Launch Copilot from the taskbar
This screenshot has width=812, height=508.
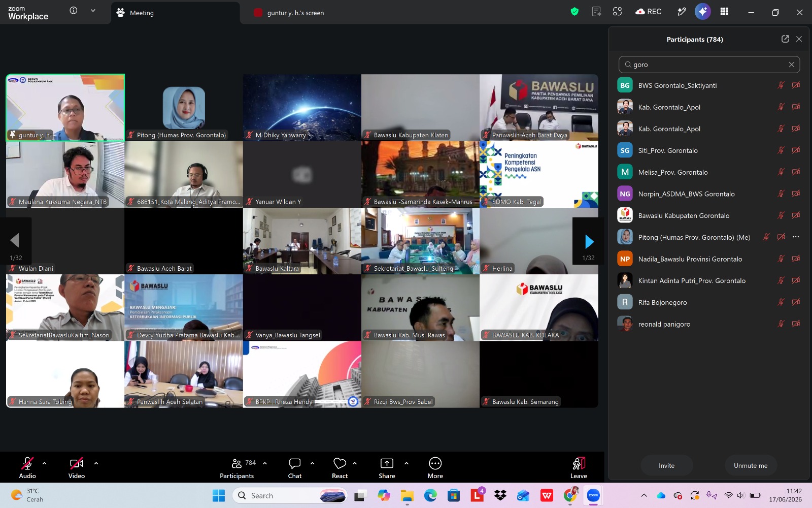pyautogui.click(x=384, y=495)
